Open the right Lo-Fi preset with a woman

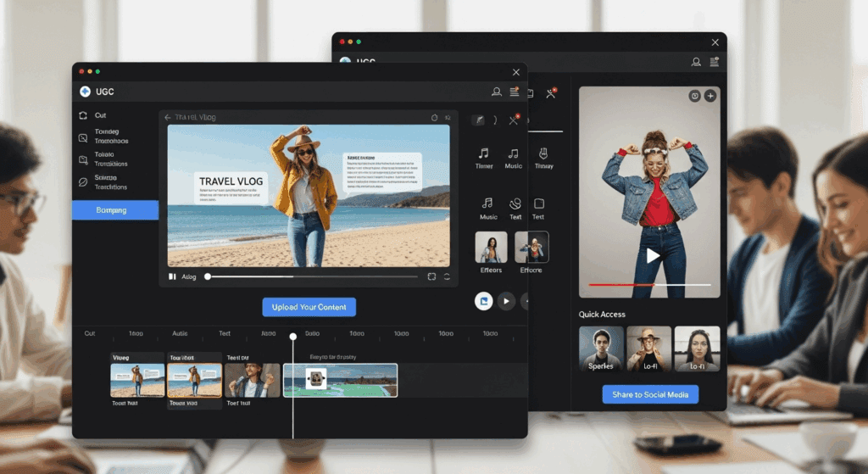697,349
